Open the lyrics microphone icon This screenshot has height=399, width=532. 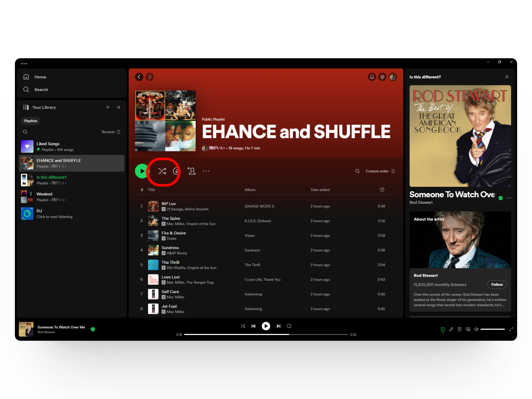(451, 329)
